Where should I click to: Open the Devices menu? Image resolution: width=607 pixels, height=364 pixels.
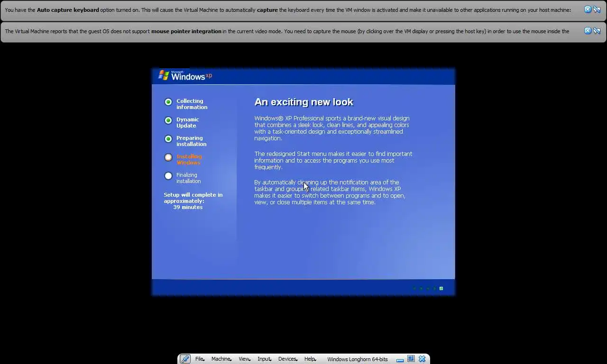(x=287, y=359)
